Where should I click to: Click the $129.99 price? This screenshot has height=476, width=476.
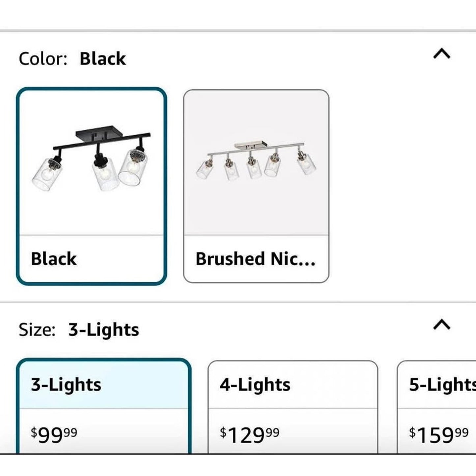point(249,435)
